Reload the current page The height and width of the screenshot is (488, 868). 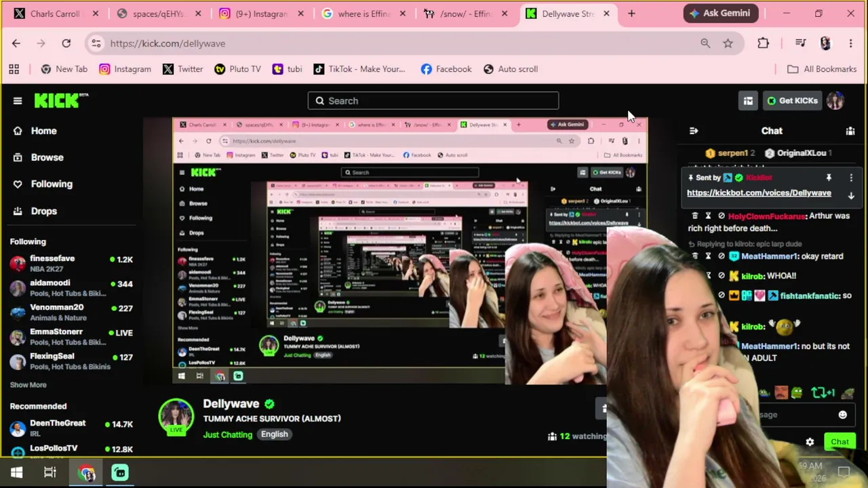[66, 43]
